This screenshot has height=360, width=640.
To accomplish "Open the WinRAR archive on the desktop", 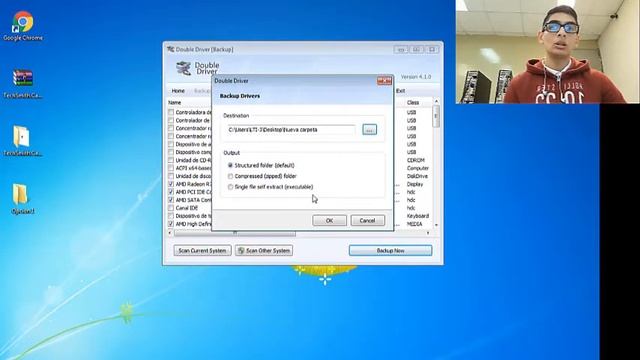I will [x=23, y=84].
